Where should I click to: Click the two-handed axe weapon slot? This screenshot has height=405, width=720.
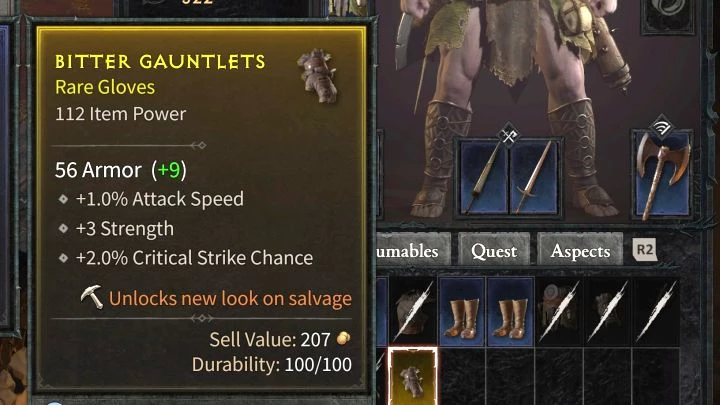663,176
